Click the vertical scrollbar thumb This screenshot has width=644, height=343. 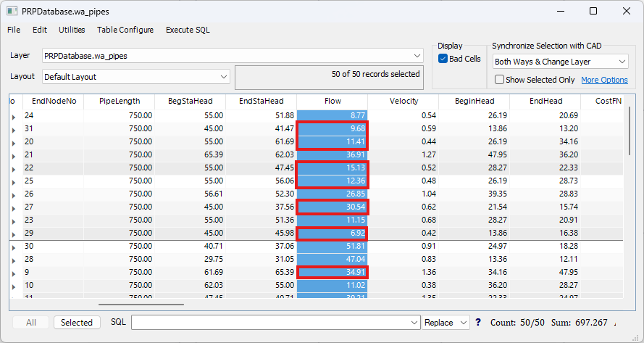pos(630,131)
